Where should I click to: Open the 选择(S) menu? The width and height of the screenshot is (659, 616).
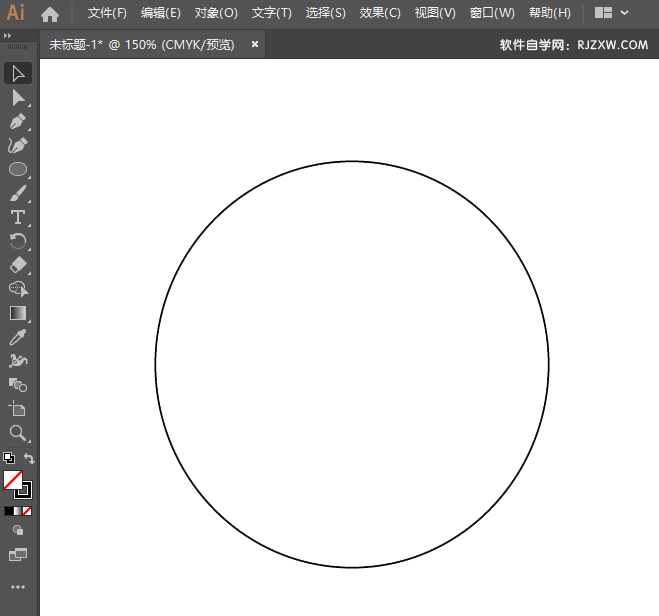click(326, 13)
